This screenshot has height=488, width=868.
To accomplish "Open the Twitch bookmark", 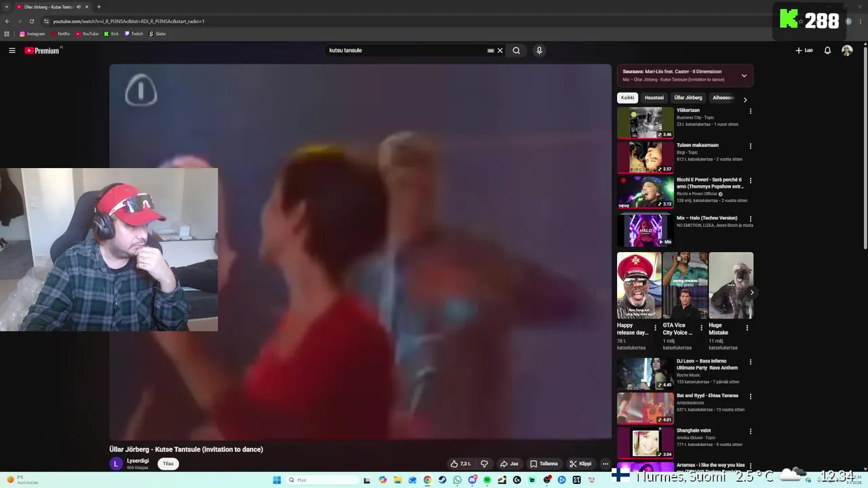I will [134, 34].
